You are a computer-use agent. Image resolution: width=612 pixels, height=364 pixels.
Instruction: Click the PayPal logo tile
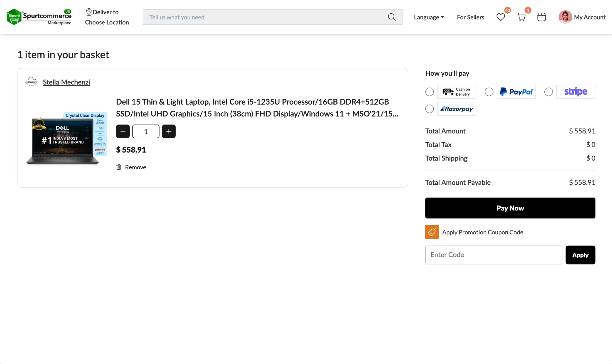(x=516, y=92)
